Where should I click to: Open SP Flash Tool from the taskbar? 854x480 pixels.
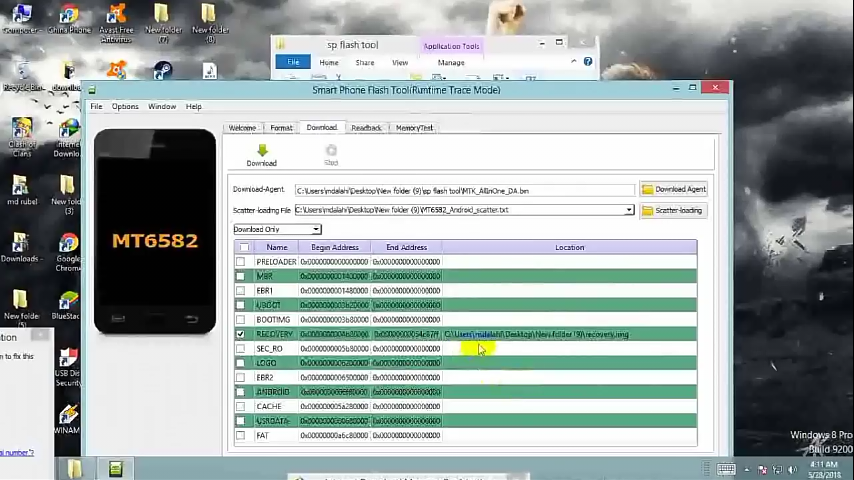[x=115, y=469]
